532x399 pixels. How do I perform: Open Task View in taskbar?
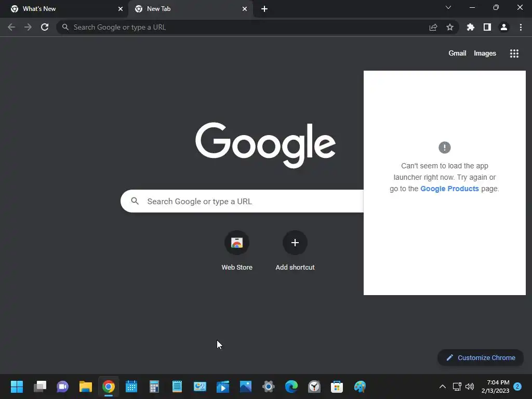pos(40,387)
